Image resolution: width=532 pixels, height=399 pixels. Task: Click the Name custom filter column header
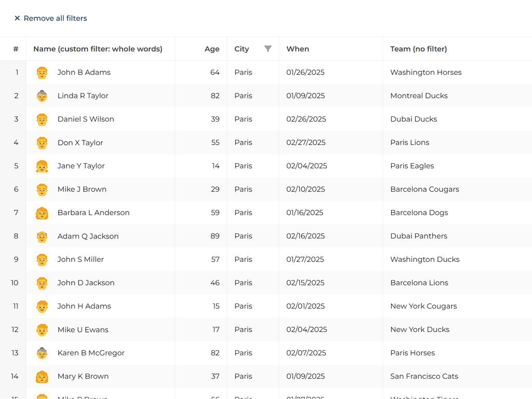(98, 49)
